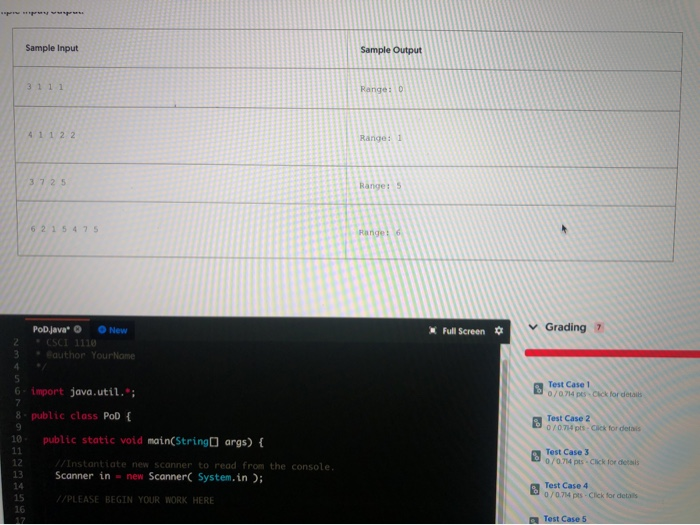Fold class PoD at line 8

[x=24, y=416]
